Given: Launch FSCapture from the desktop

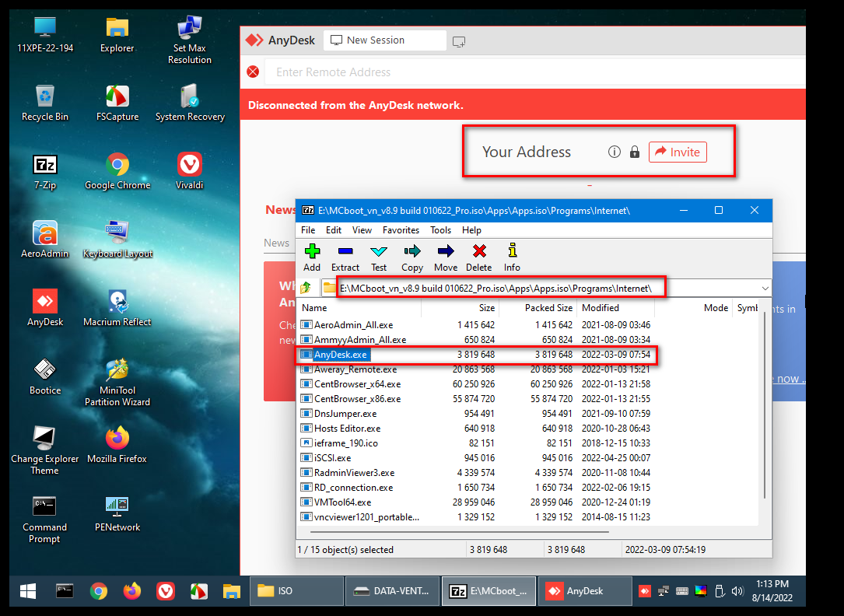Looking at the screenshot, I should pyautogui.click(x=117, y=103).
